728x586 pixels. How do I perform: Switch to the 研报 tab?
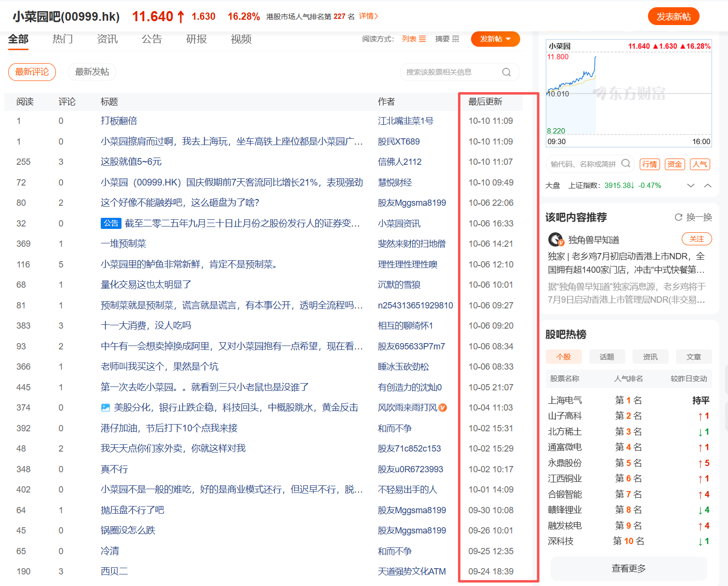[x=196, y=39]
